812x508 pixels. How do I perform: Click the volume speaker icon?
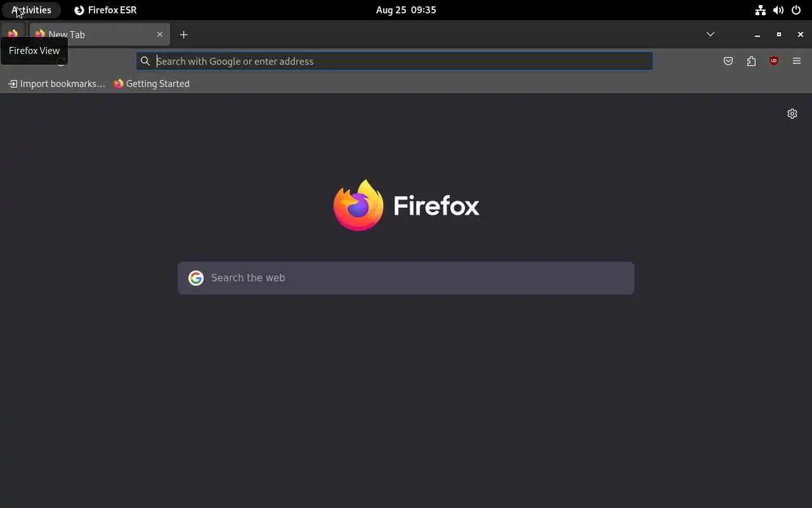(778, 10)
